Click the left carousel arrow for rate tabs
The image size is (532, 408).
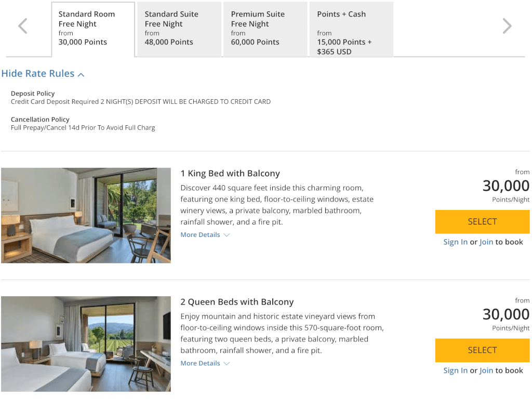[x=23, y=26]
